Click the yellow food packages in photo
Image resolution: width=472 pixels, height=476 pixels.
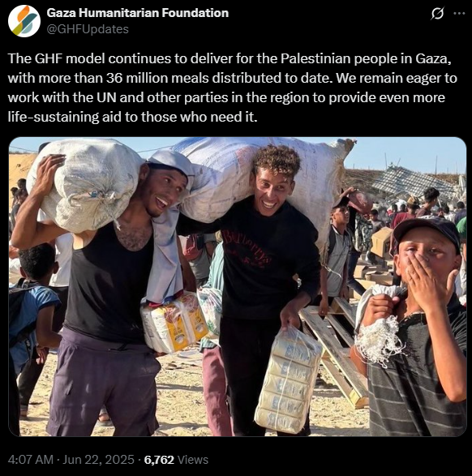pos(173,321)
